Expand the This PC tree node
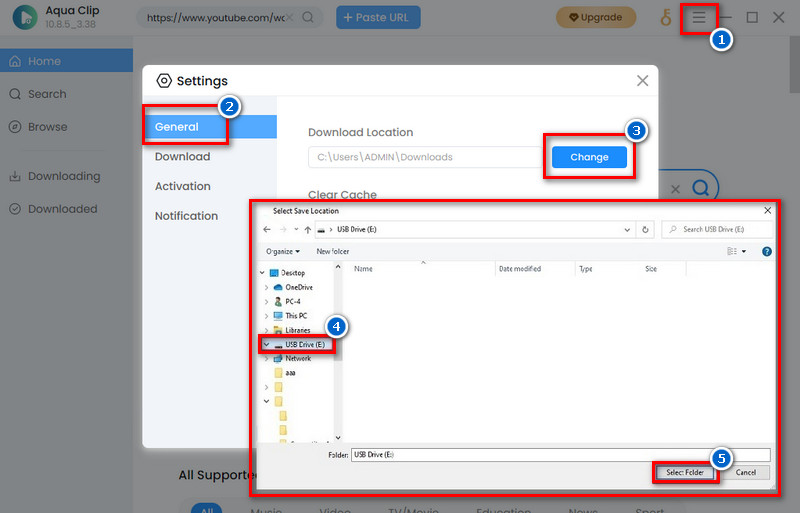The width and height of the screenshot is (800, 513). tap(265, 316)
